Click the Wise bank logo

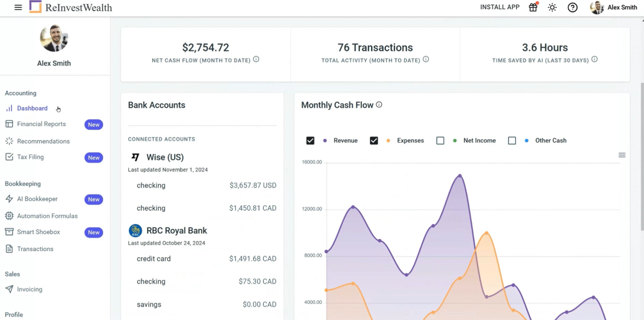pos(135,157)
